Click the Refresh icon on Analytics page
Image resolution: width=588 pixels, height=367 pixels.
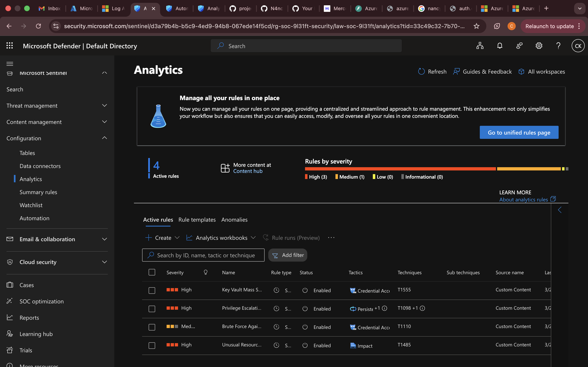click(421, 72)
